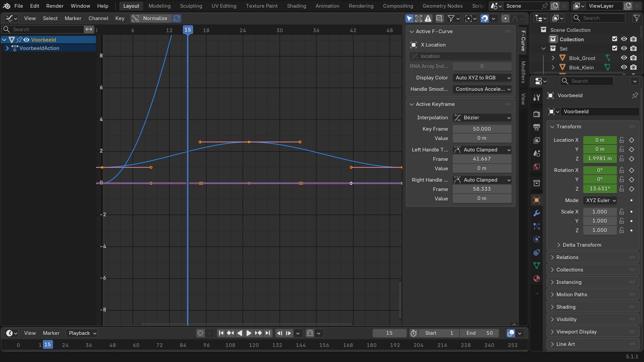Image resolution: width=644 pixels, height=362 pixels.
Task: Lock the Location X transform
Action: pos(622,140)
